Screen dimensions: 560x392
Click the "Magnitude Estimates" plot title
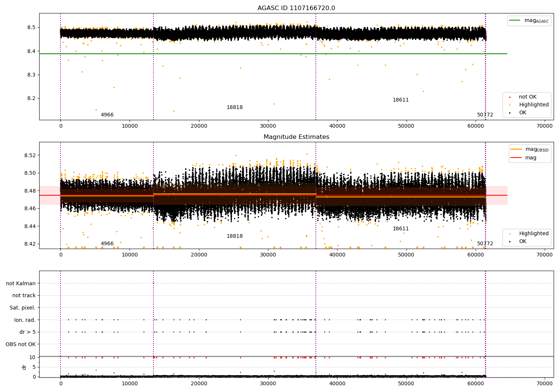[x=296, y=137]
